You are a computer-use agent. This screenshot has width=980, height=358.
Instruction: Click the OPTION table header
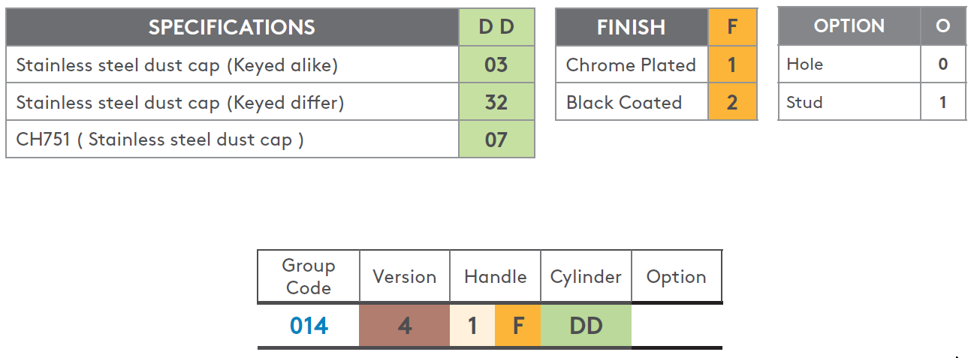(849, 26)
